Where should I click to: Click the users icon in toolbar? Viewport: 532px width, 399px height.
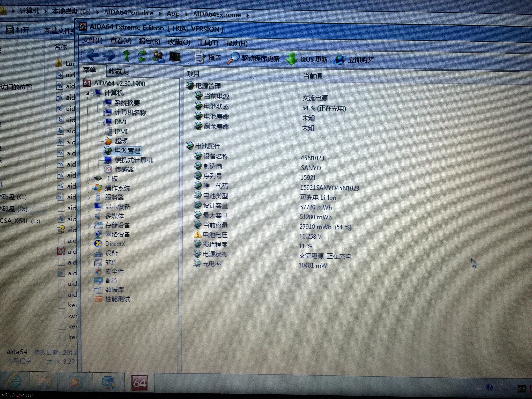pos(158,57)
